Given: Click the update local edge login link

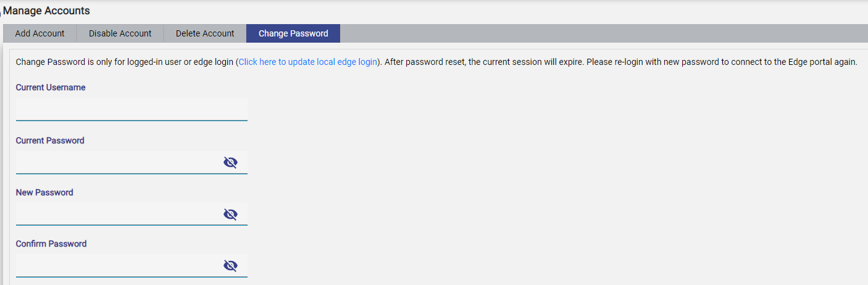Looking at the screenshot, I should pyautogui.click(x=307, y=62).
